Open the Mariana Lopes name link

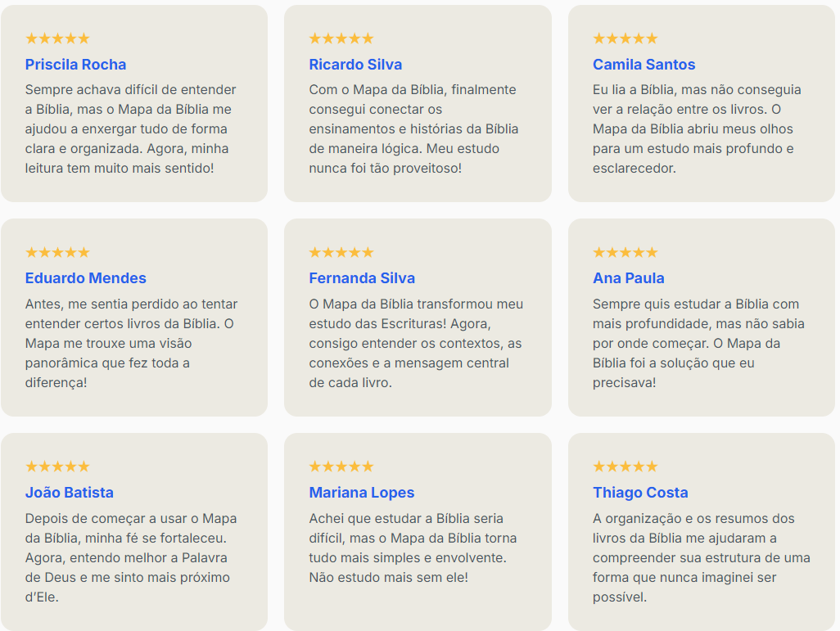coord(361,493)
